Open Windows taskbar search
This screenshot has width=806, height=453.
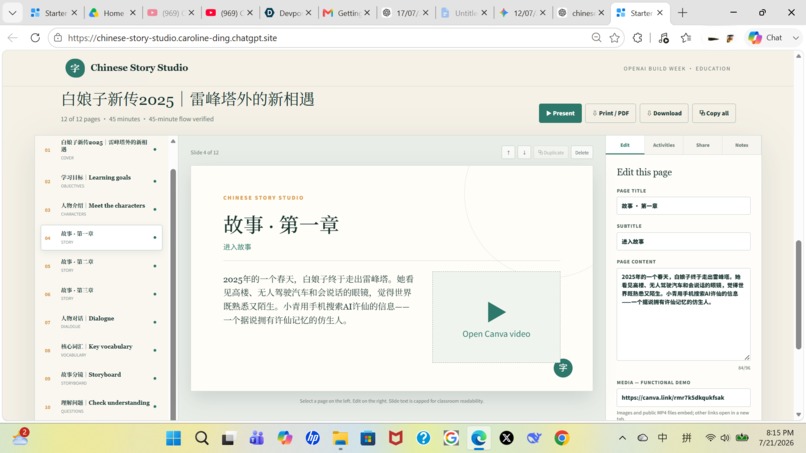click(202, 438)
